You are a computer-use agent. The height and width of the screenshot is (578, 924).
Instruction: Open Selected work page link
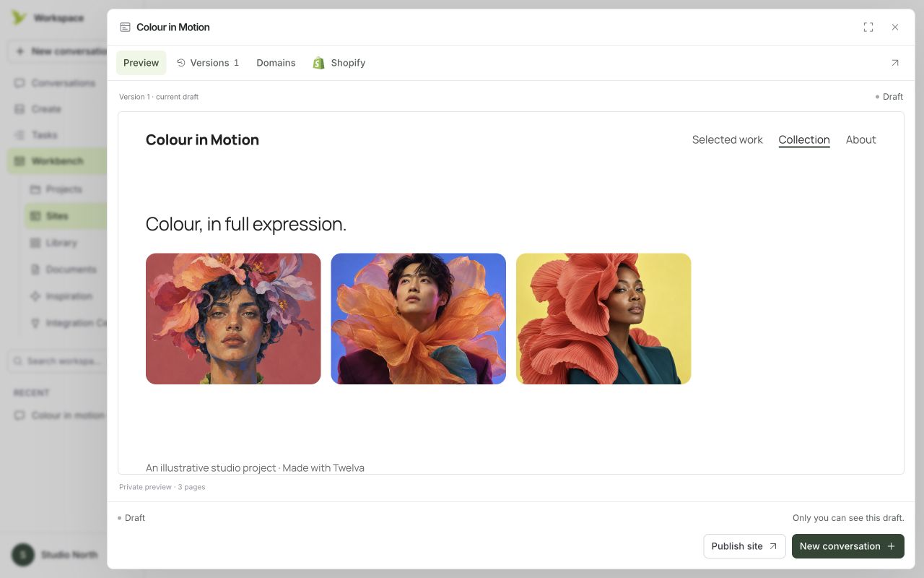tap(727, 140)
